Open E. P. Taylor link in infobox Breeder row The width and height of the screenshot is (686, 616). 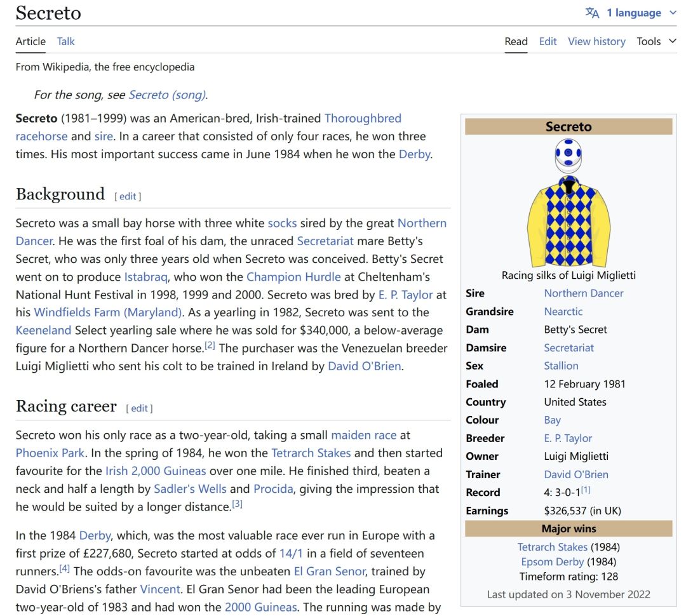[x=568, y=438]
